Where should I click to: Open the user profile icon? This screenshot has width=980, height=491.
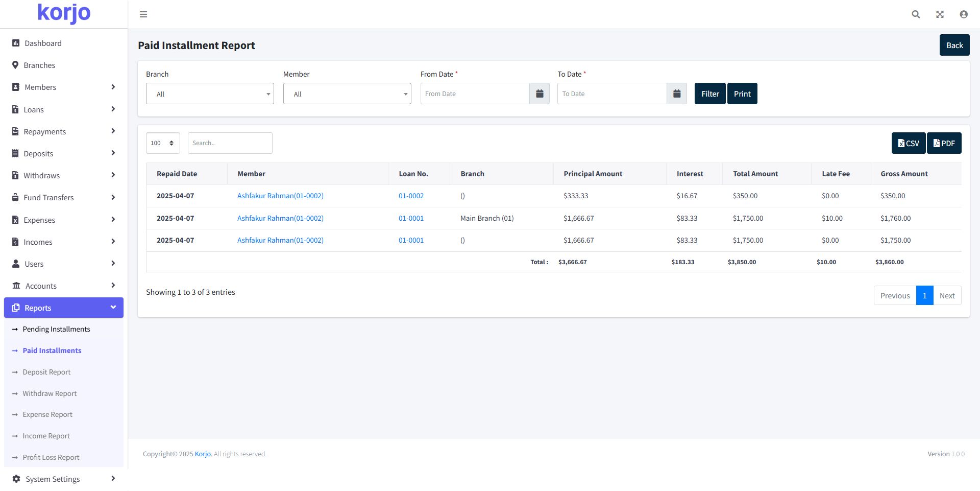963,14
